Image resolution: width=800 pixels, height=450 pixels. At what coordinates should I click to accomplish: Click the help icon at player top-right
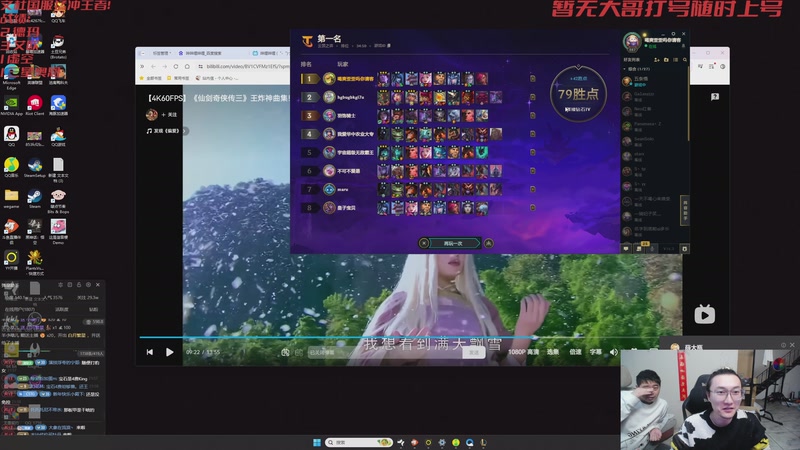coord(715,96)
